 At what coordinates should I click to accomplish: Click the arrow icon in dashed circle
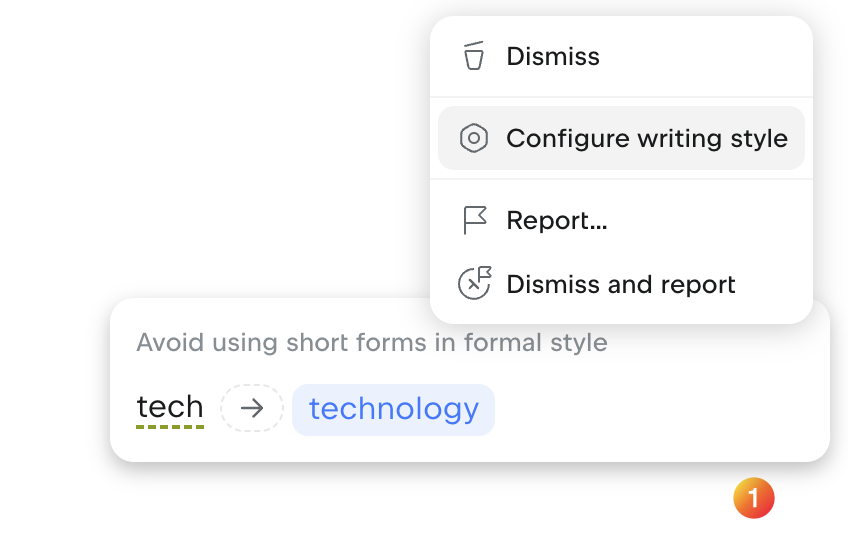pos(252,409)
